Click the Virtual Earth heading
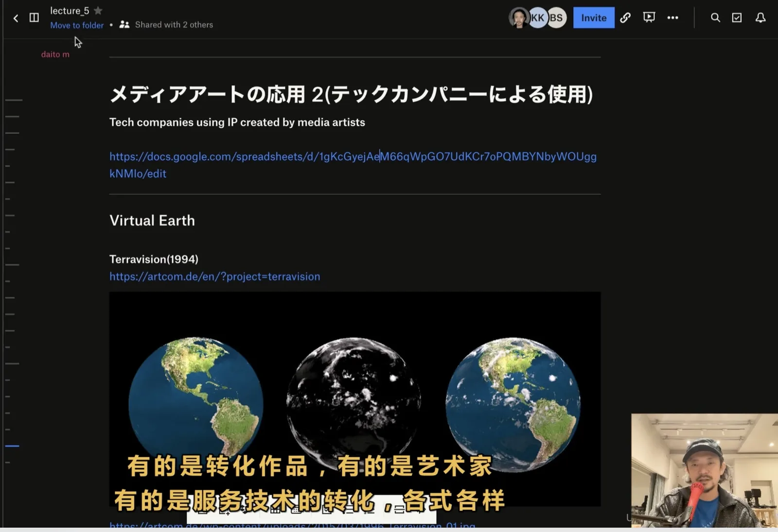 (x=152, y=221)
